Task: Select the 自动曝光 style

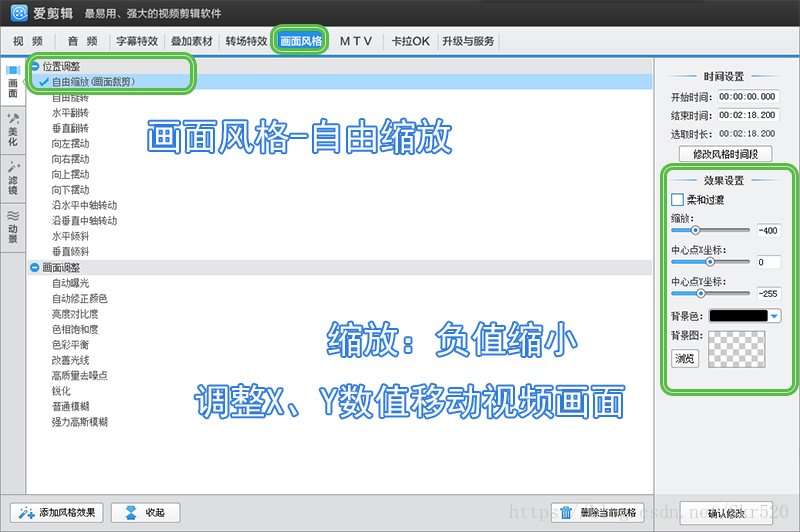Action: 70,283
